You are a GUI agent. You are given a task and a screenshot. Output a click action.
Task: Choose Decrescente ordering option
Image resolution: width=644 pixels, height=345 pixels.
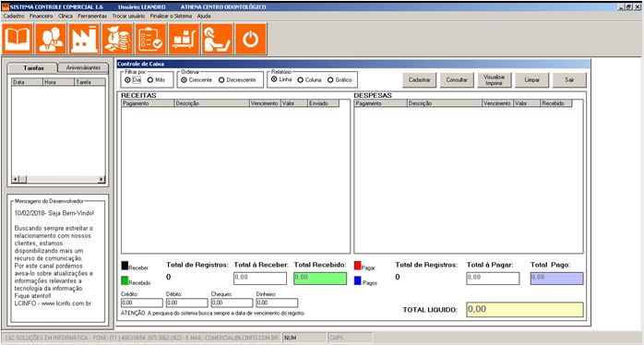coord(221,80)
